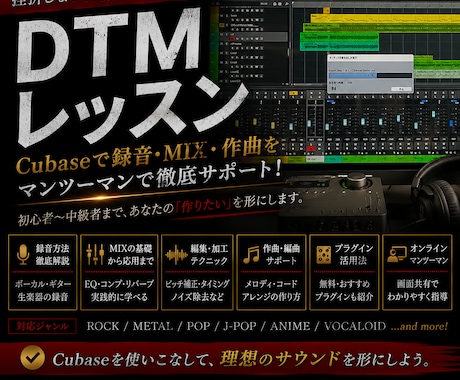Click the 作曲・編曲サポート card heading

point(281,254)
